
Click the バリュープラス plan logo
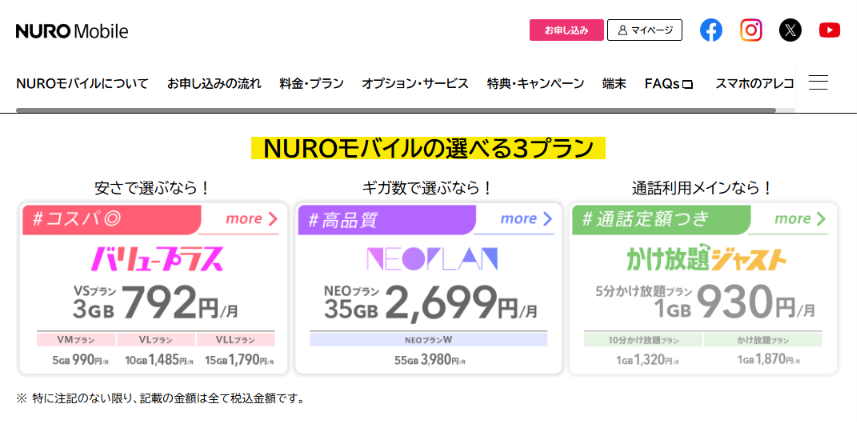tap(157, 259)
